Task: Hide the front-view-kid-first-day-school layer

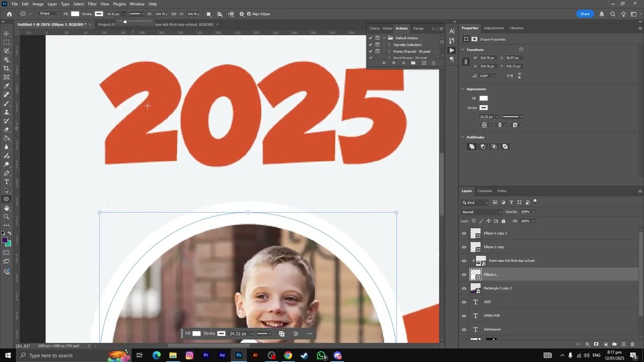Action: tap(464, 260)
